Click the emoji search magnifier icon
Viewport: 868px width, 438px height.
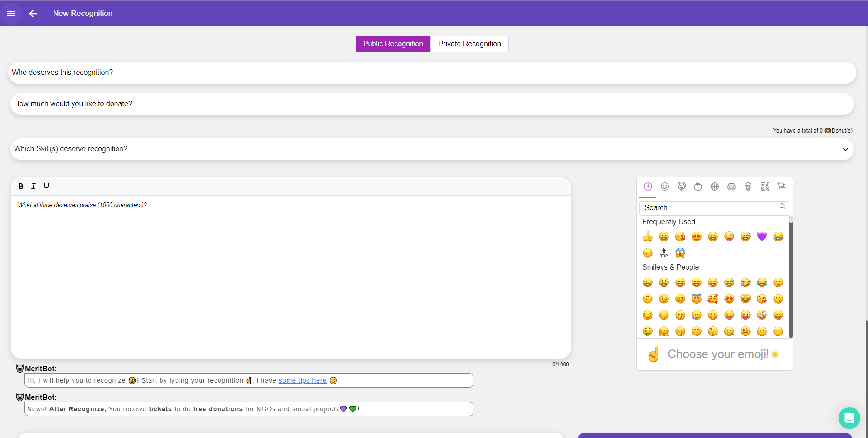point(782,207)
